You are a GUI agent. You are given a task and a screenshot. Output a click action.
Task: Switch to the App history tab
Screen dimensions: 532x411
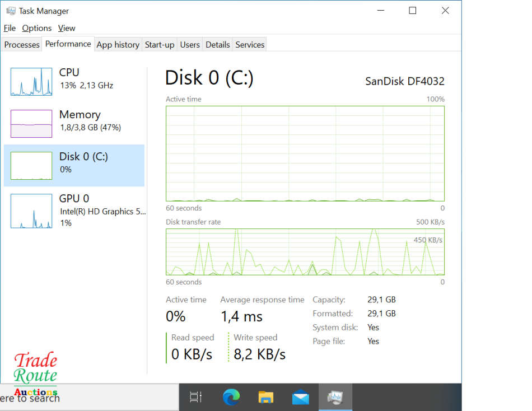click(x=118, y=45)
